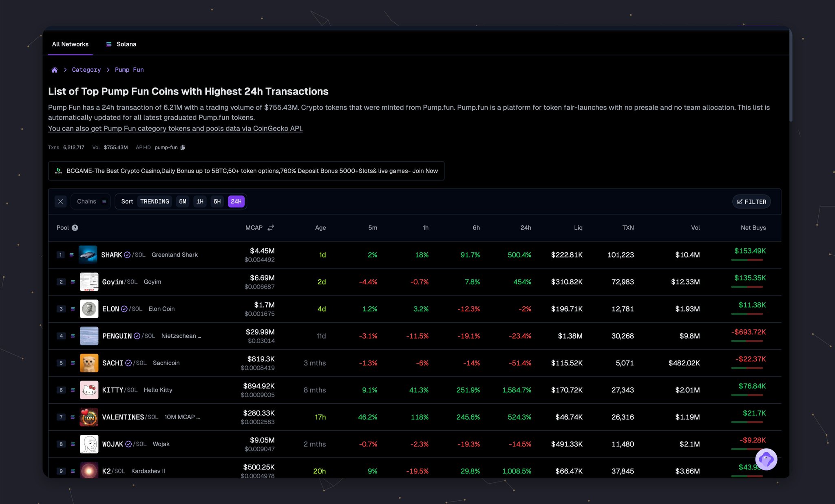Switch sorting to TRENDING
The width and height of the screenshot is (835, 504).
pyautogui.click(x=155, y=201)
